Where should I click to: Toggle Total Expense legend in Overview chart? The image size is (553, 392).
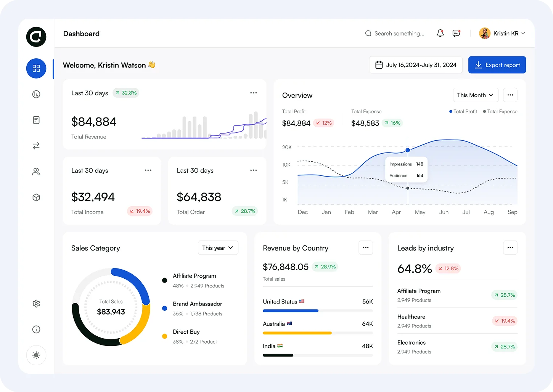tap(500, 112)
